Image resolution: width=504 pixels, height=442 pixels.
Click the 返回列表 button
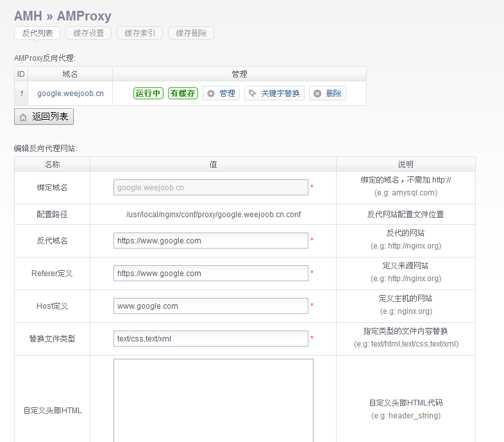click(x=44, y=117)
